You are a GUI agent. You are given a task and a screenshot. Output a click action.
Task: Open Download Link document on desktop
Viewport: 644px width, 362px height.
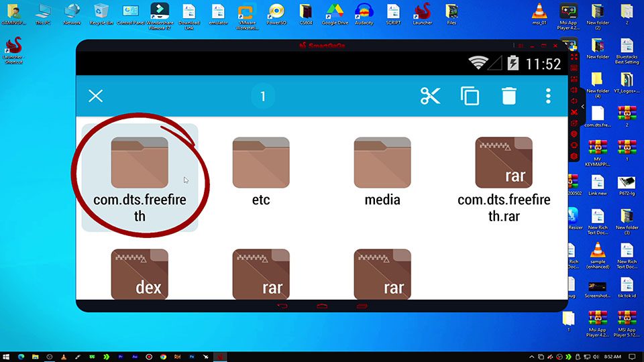coord(189,16)
